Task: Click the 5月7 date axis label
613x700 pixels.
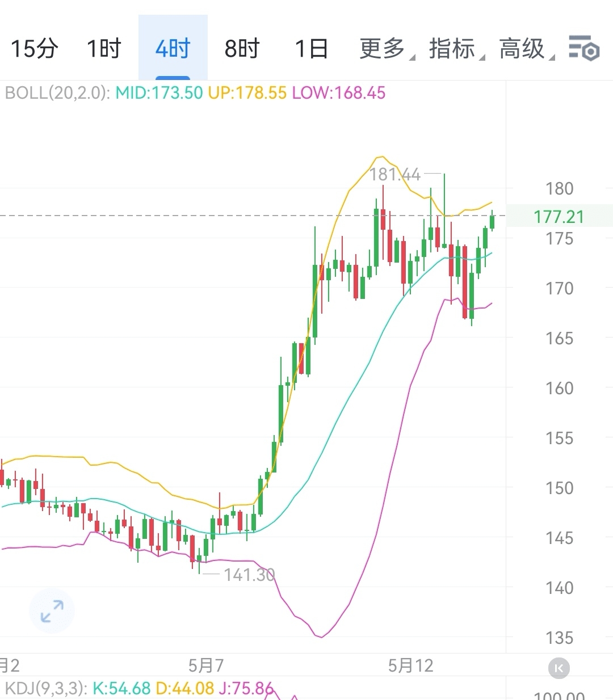Action: (x=206, y=665)
